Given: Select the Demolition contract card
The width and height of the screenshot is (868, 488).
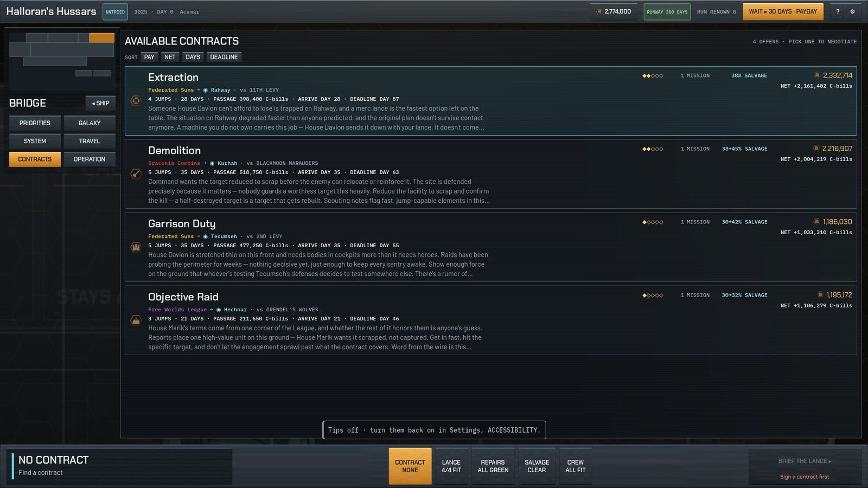Looking at the screenshot, I should (491, 174).
